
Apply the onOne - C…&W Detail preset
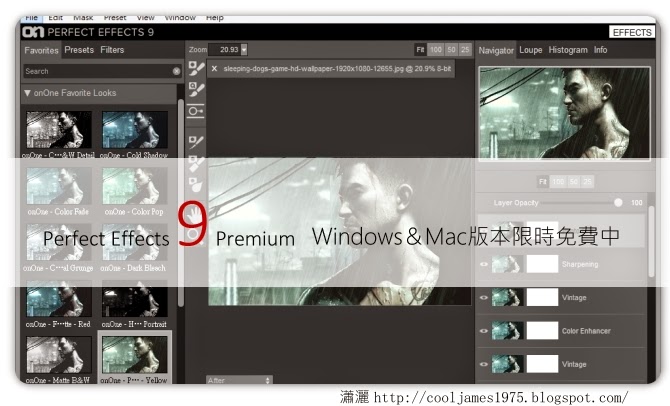pyautogui.click(x=59, y=130)
